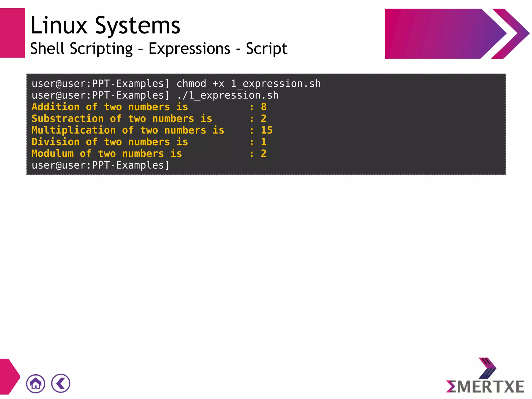Click the Emertxe logo

(x=485, y=376)
